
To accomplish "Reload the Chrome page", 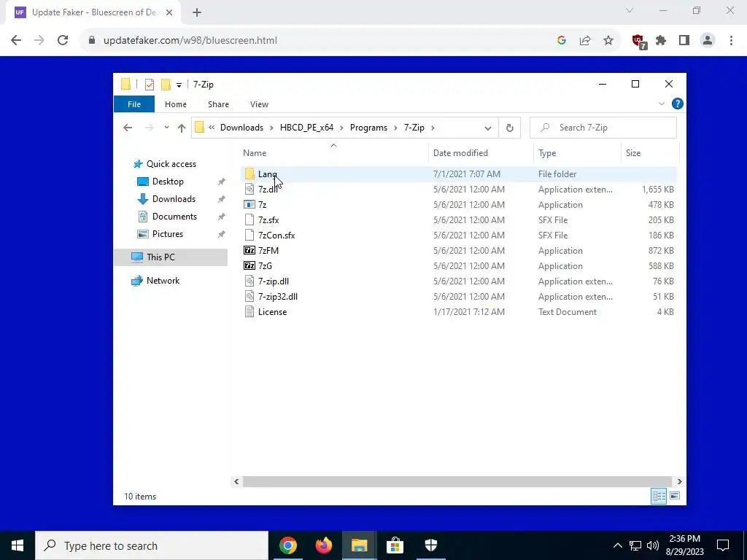I will 63,40.
